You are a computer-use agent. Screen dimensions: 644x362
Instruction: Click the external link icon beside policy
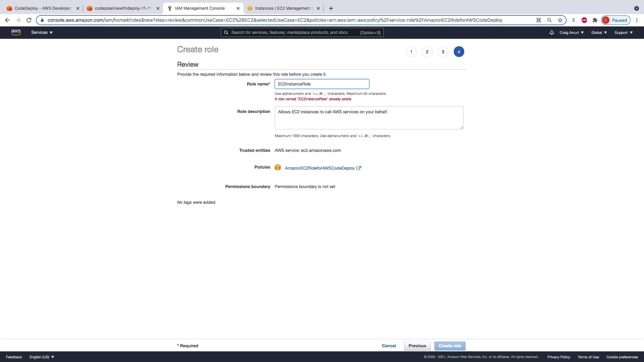359,168
